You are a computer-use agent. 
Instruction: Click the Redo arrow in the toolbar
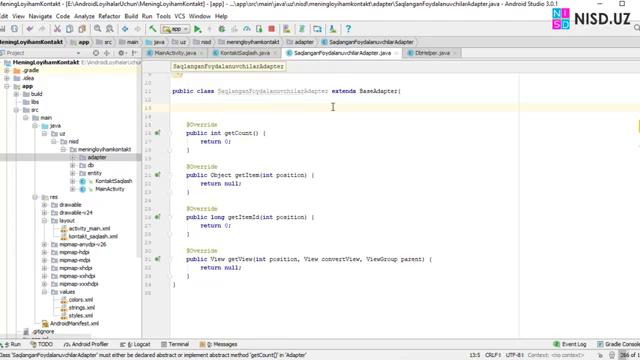pos(42,29)
